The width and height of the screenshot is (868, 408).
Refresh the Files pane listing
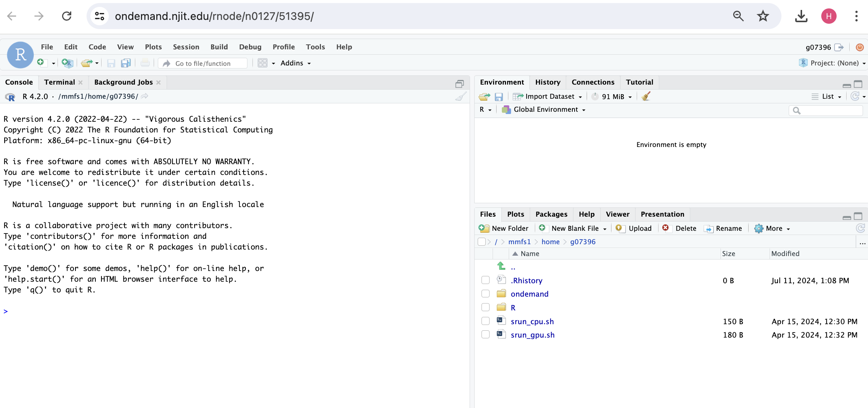click(860, 228)
